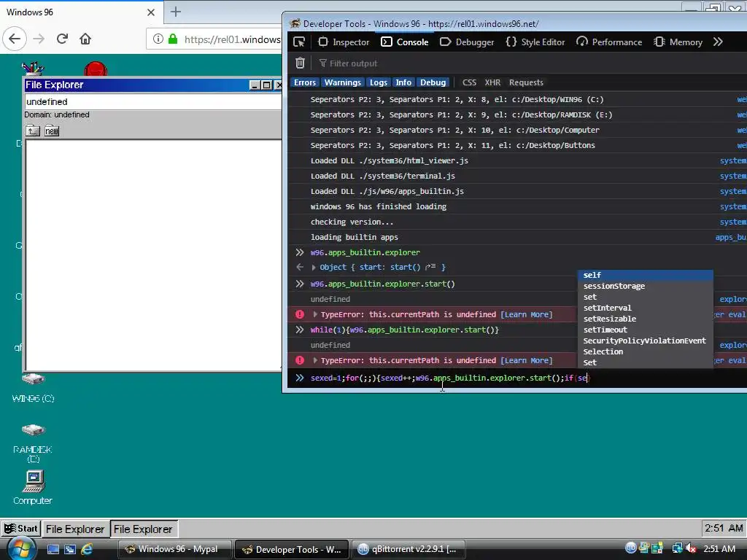Toggle the Warnings filter
Image resolution: width=747 pixels, height=560 pixels.
pos(343,82)
